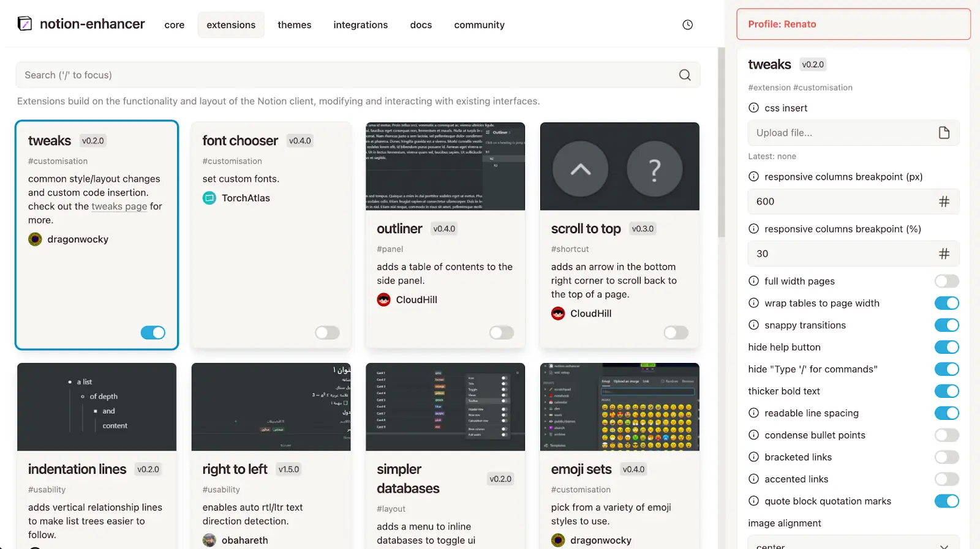Click the #extension tag in tweaks panel
The width and height of the screenshot is (980, 549).
pos(769,88)
